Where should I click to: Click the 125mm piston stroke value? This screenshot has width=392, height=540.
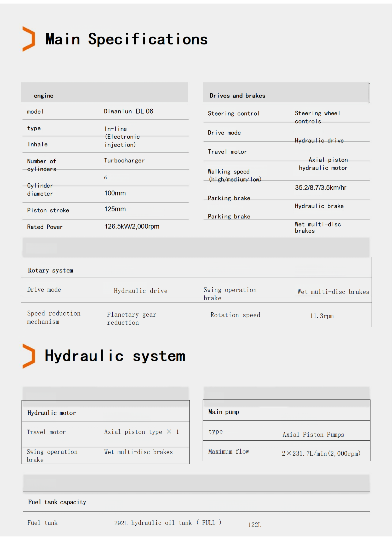pyautogui.click(x=115, y=209)
